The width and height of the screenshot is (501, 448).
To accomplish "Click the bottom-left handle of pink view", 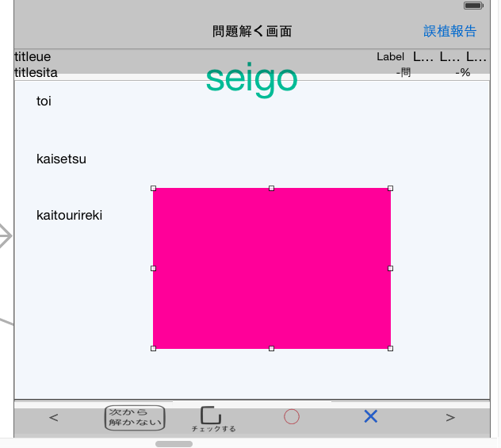I will pos(153,349).
